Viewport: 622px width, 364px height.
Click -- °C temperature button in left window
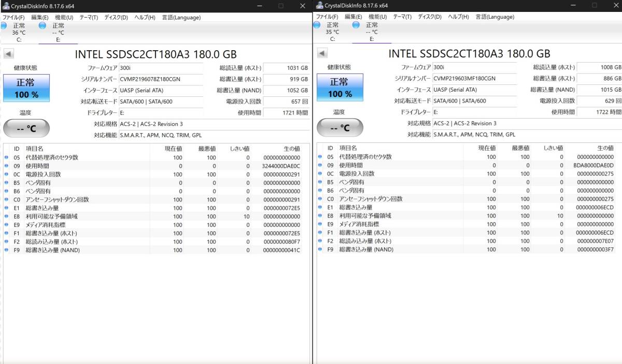tap(26, 128)
